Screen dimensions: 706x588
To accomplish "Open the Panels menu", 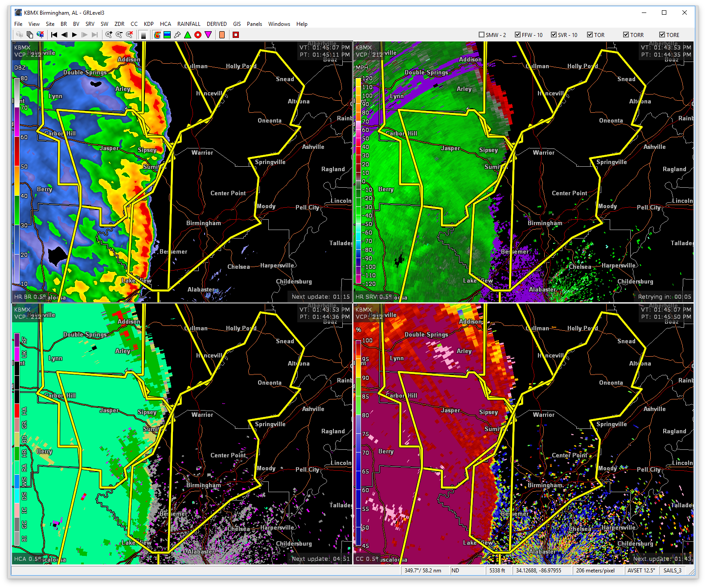I will click(254, 24).
